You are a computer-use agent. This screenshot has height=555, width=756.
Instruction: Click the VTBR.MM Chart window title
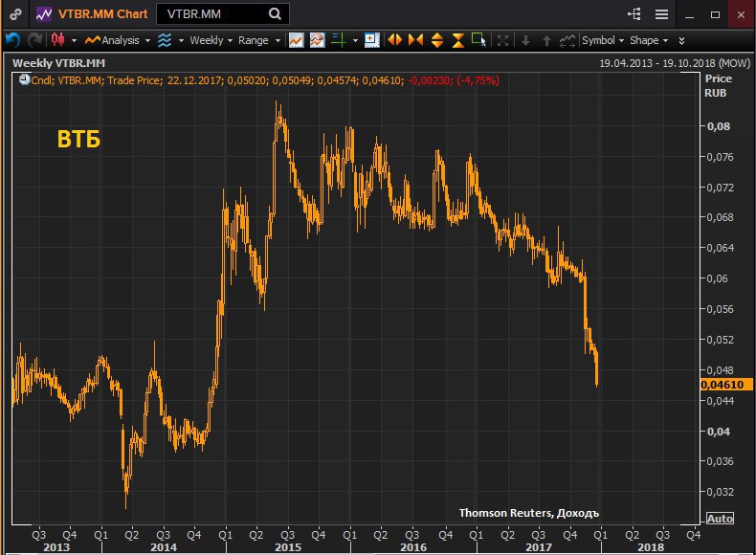click(102, 14)
